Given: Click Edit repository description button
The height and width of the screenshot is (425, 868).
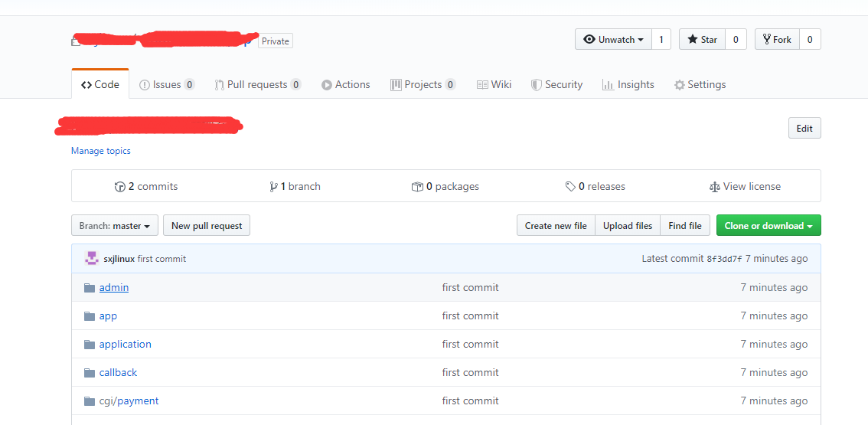Looking at the screenshot, I should (x=804, y=128).
